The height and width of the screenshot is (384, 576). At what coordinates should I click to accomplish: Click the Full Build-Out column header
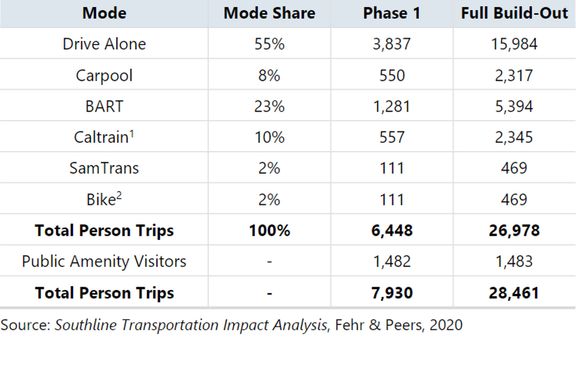tap(514, 13)
